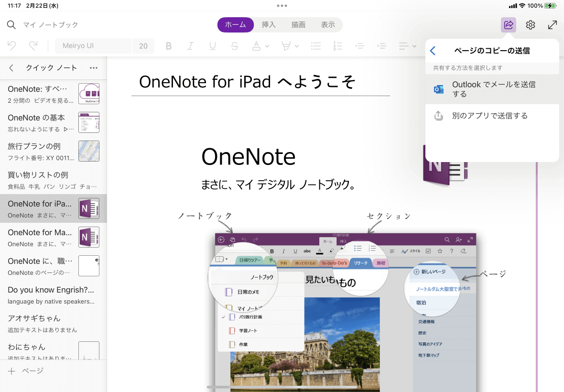This screenshot has height=392, width=564.
Task: Open the OneNote: すべ… page
Action: click(x=53, y=94)
